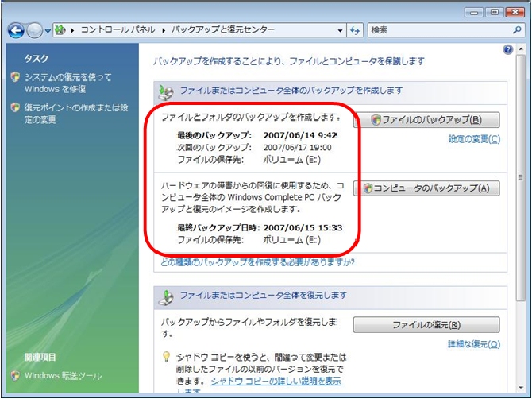The image size is (532, 399).
Task: Open the 設定の変更(C) link
Action: 474,139
